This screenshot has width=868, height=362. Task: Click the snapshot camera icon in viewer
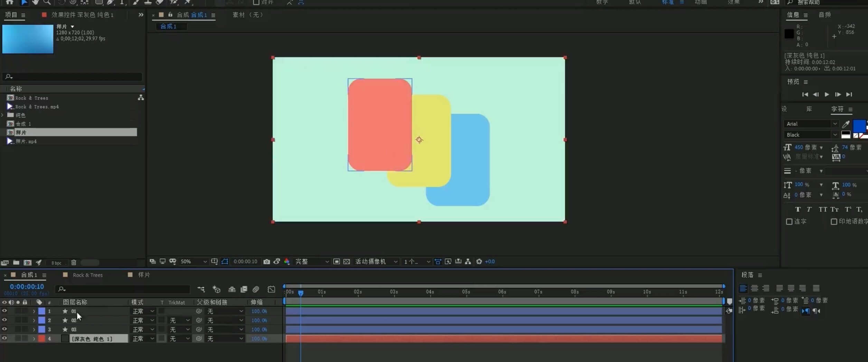coord(266,261)
